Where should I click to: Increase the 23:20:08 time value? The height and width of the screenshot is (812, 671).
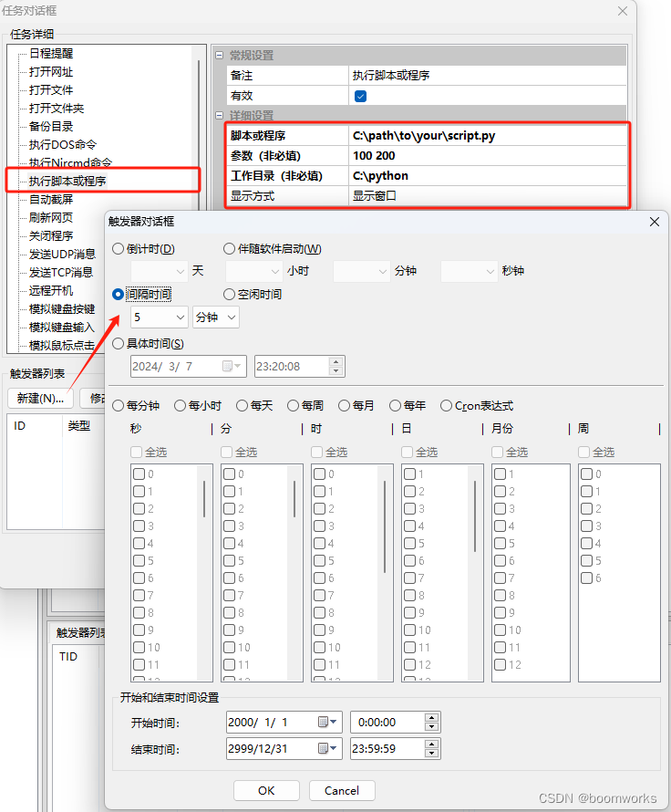pyautogui.click(x=336, y=362)
